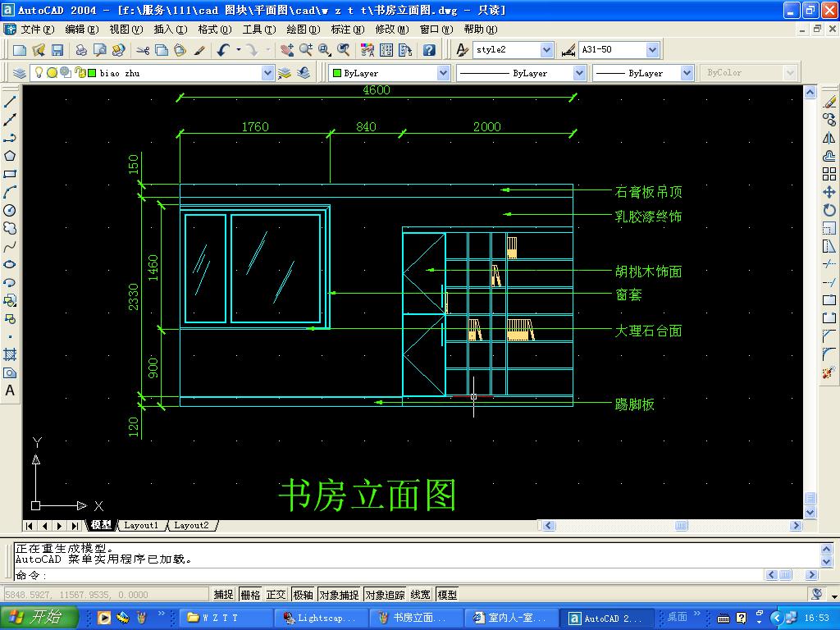
Task: Open the lineweight ByLayer dropdown
Action: pos(687,73)
